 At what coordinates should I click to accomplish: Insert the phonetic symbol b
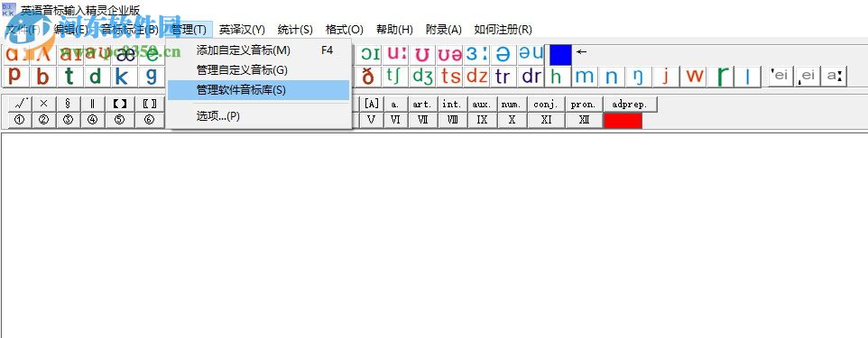(42, 76)
